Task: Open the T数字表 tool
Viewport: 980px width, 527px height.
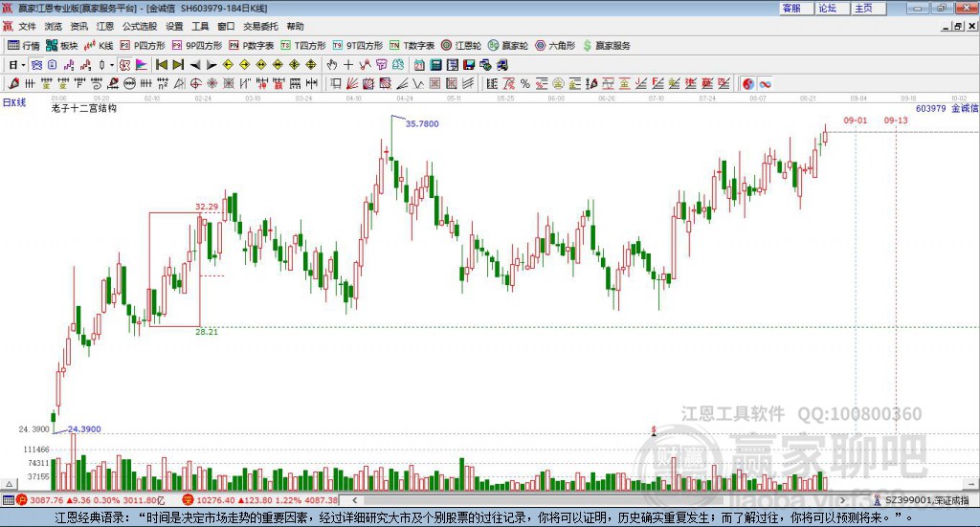Action: click(x=412, y=45)
